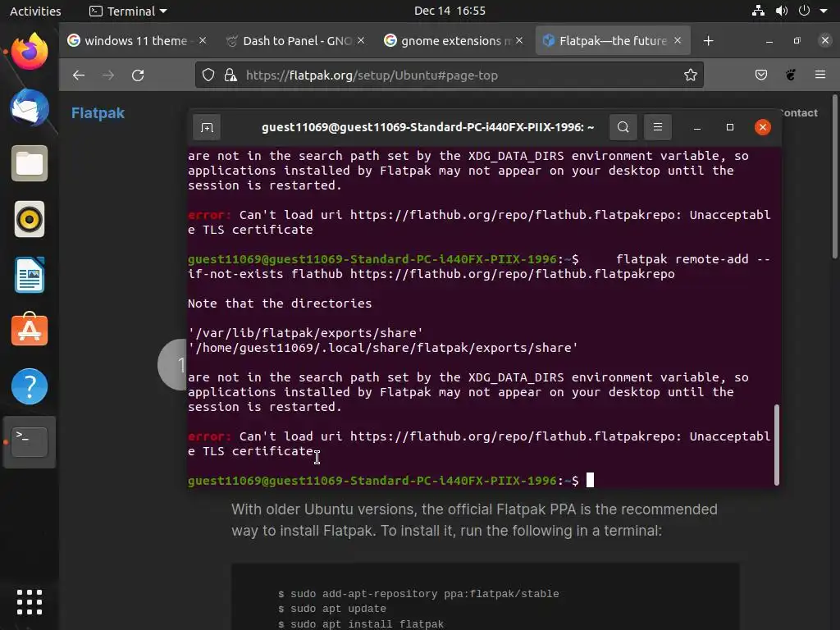
Task: Open Save to Pocket button in Firefox
Action: pos(761,75)
